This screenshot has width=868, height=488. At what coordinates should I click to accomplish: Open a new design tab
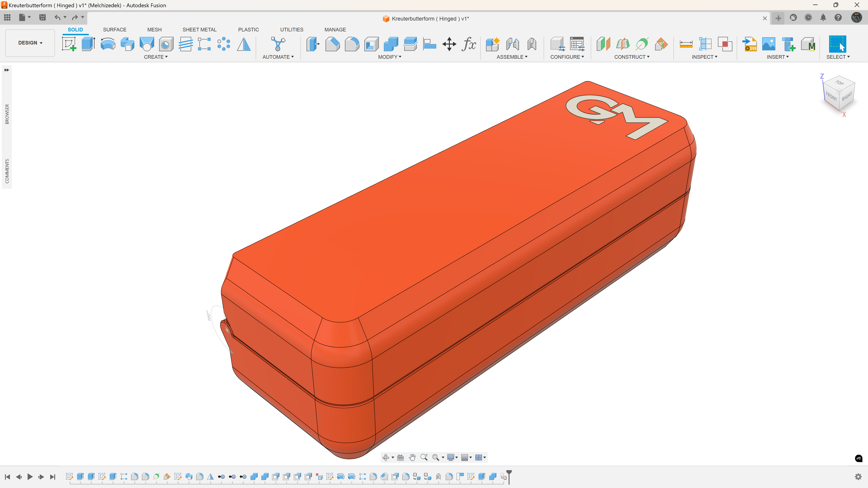[x=778, y=18]
